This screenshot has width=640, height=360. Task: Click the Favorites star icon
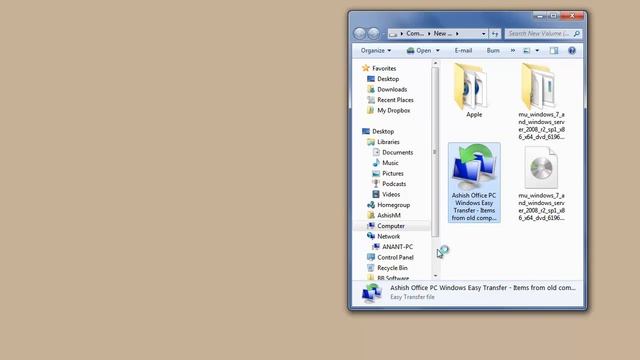366,68
